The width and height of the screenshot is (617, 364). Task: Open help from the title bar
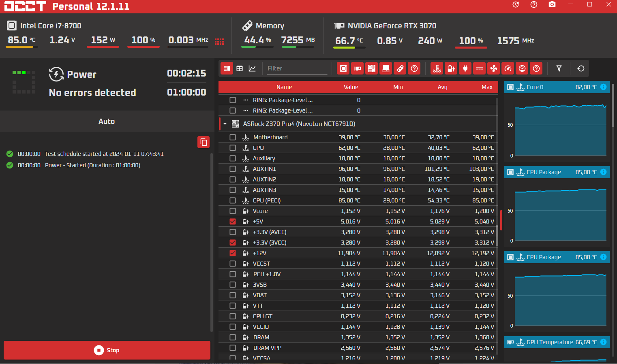click(534, 4)
